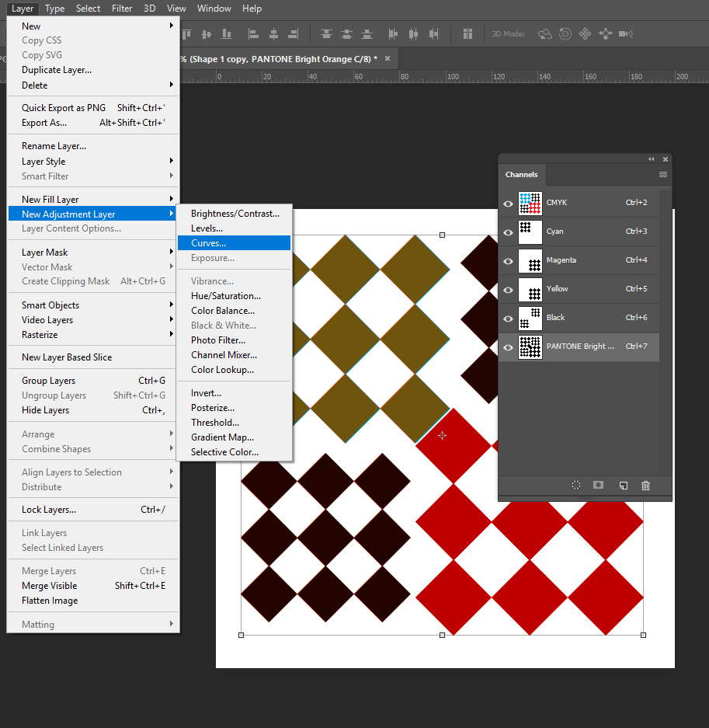Close the open document tab

(388, 58)
